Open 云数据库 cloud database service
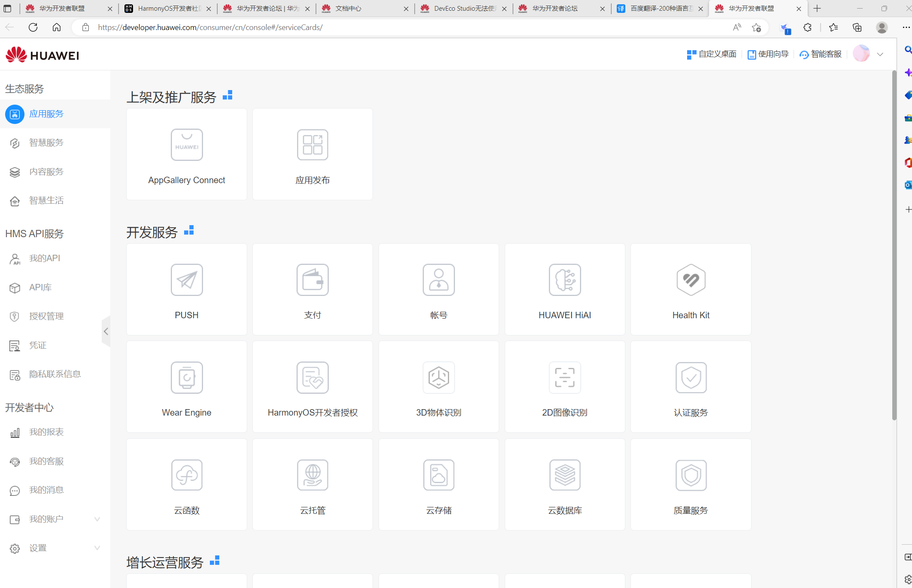This screenshot has height=588, width=912. click(x=565, y=484)
